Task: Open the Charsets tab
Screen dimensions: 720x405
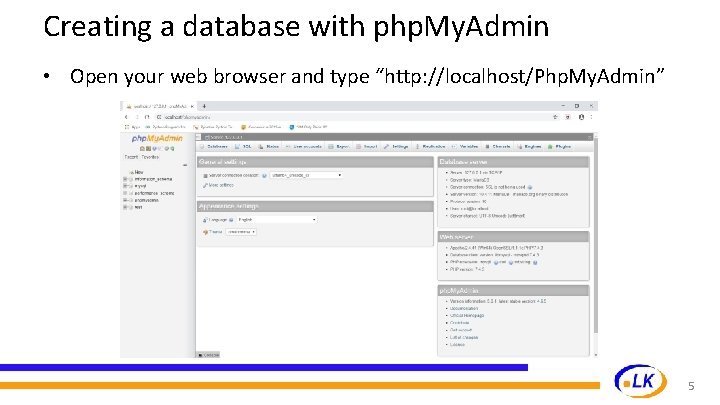Action: [498, 146]
